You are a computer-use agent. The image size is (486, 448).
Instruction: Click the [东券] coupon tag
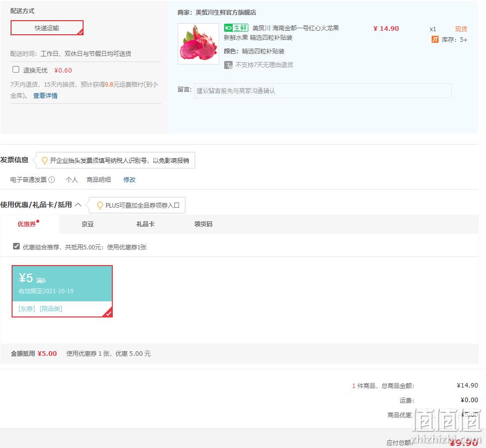pyautogui.click(x=27, y=308)
